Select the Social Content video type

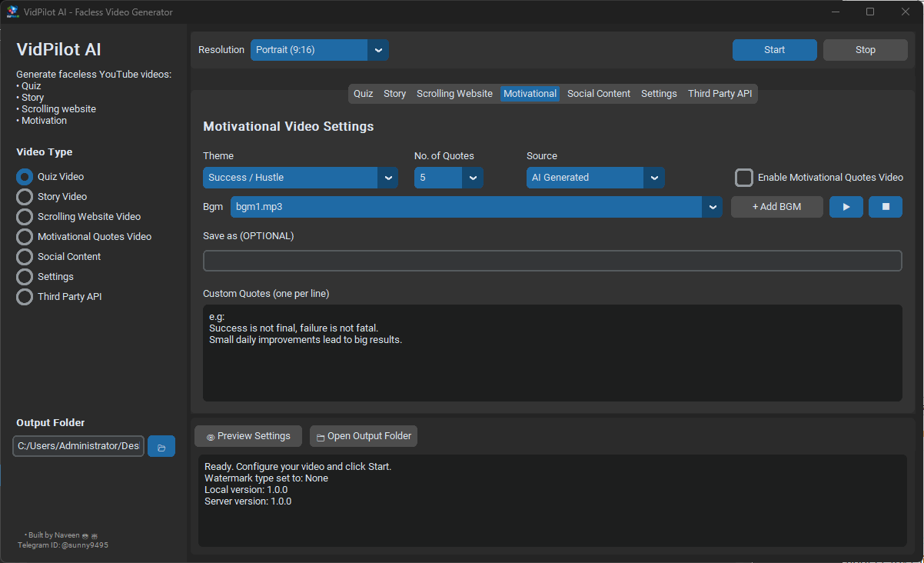(x=24, y=256)
